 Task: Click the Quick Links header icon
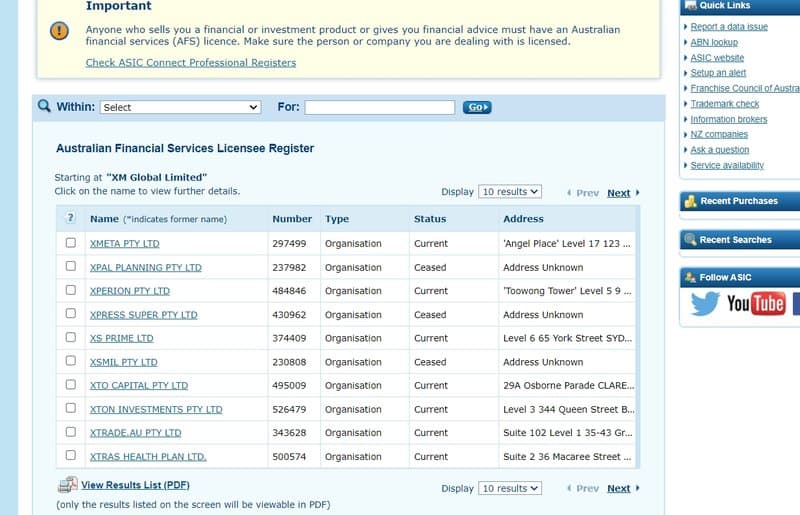(x=690, y=5)
